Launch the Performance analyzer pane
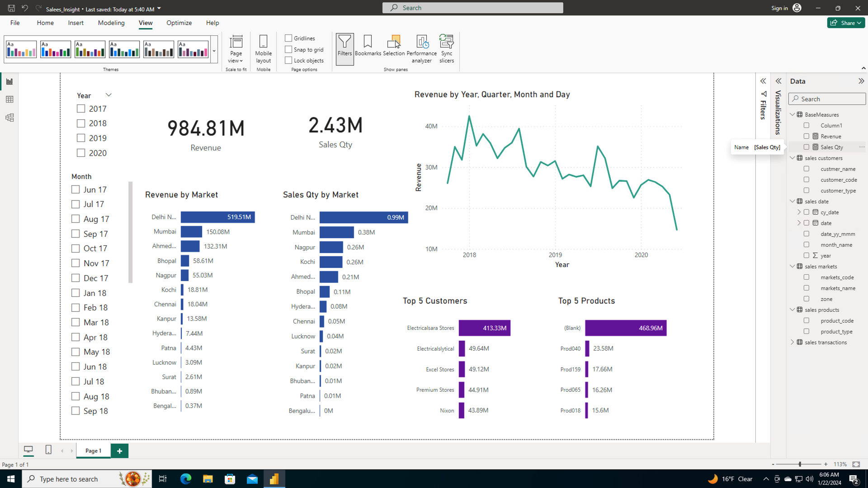This screenshot has height=488, width=868. coord(421,49)
